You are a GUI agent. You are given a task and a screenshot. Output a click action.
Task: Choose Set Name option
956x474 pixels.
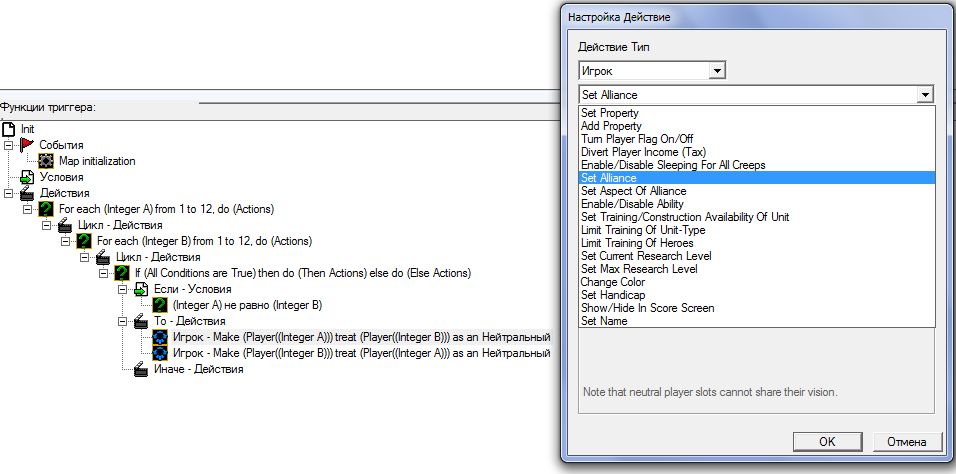click(757, 321)
